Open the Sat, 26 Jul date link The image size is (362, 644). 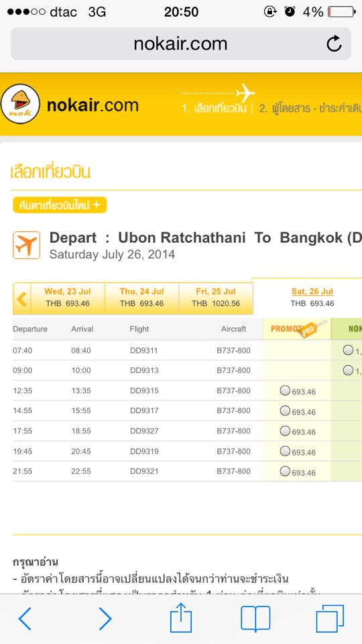pyautogui.click(x=312, y=291)
